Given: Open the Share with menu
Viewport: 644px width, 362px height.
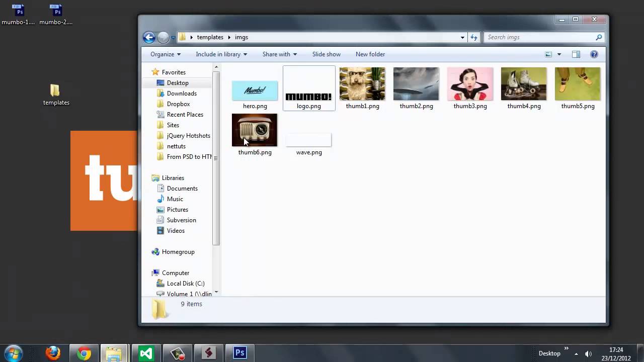Looking at the screenshot, I should pyautogui.click(x=279, y=54).
